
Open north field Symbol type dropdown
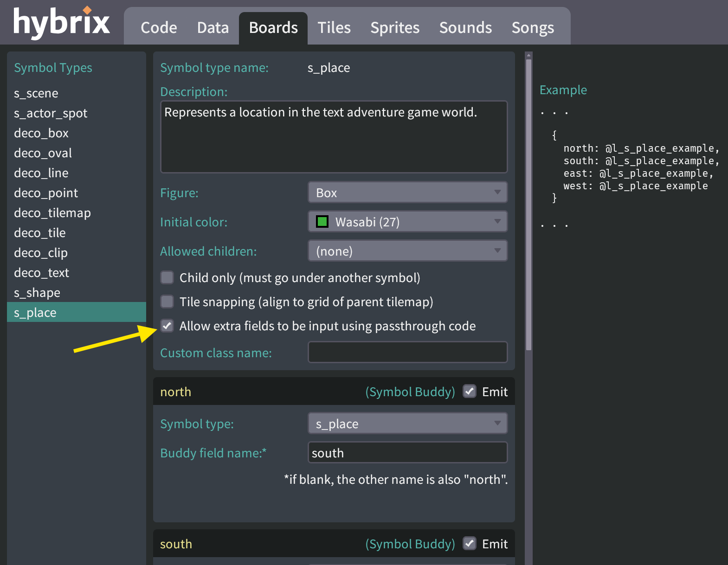coord(408,424)
